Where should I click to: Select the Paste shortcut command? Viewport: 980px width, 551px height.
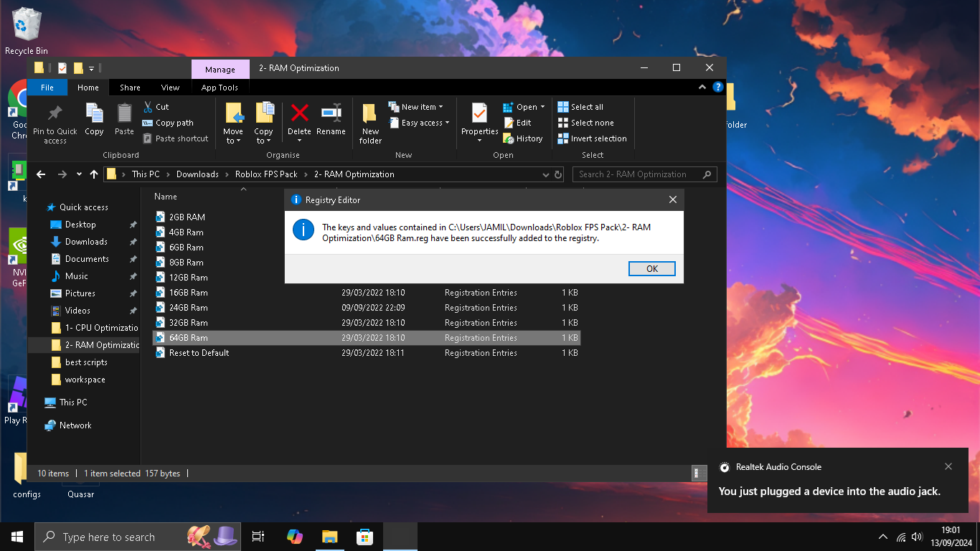click(x=175, y=138)
